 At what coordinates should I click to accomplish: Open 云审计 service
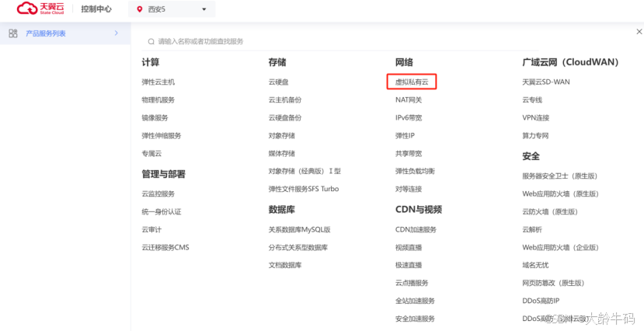click(x=151, y=229)
